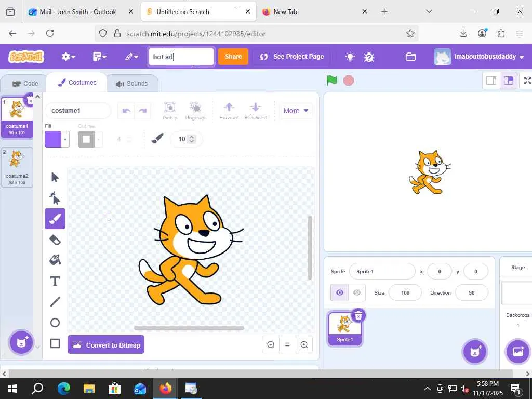The height and width of the screenshot is (399, 532).
Task: Select the Fill bucket tool
Action: [x=55, y=260]
